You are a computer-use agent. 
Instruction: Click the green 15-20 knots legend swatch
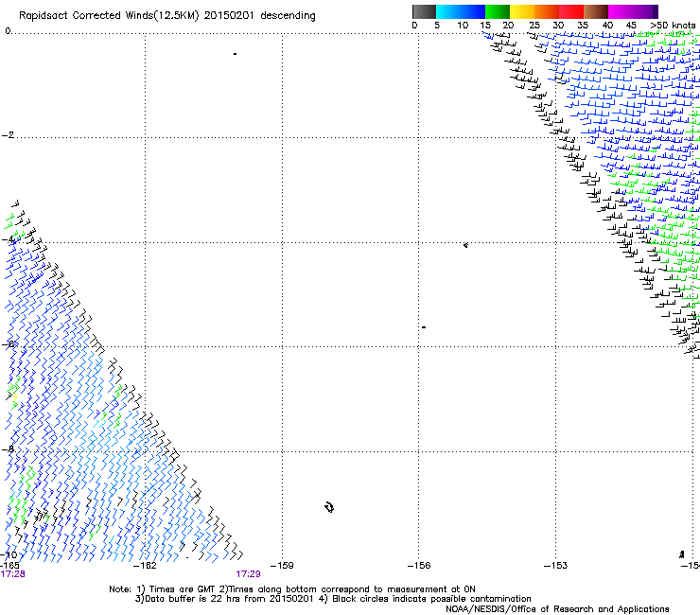coord(498,11)
